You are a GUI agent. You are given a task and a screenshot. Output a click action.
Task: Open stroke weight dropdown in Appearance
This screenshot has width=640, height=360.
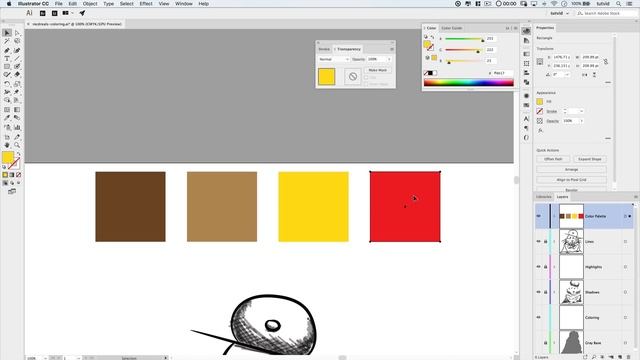(581, 111)
